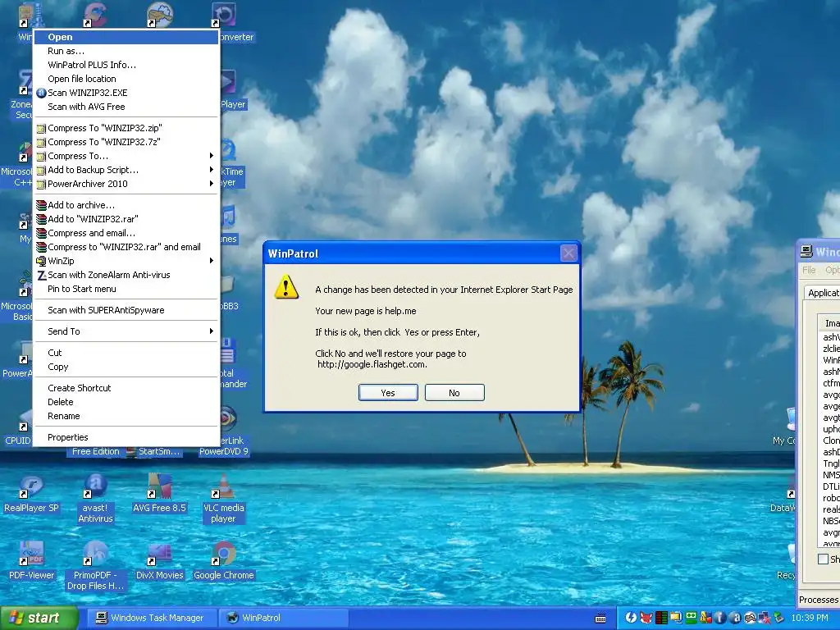Click the WinPatrol Scotty dog tray icon

pyautogui.click(x=751, y=618)
